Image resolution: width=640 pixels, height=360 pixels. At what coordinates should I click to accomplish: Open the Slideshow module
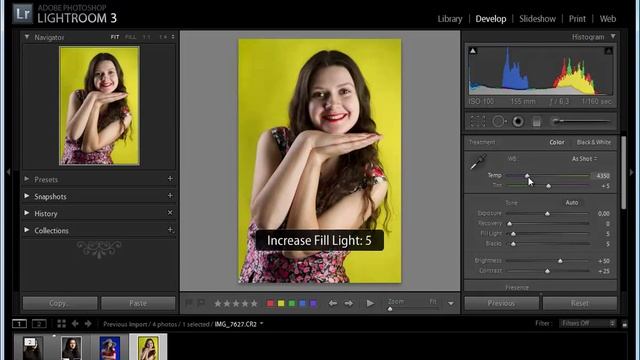coord(537,19)
